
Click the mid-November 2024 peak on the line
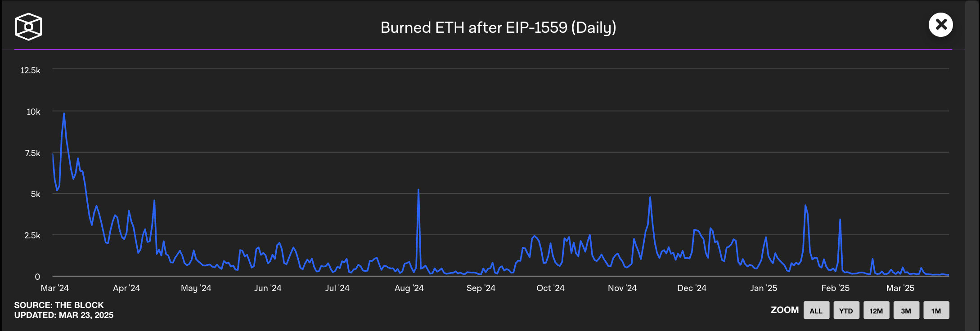pos(650,197)
